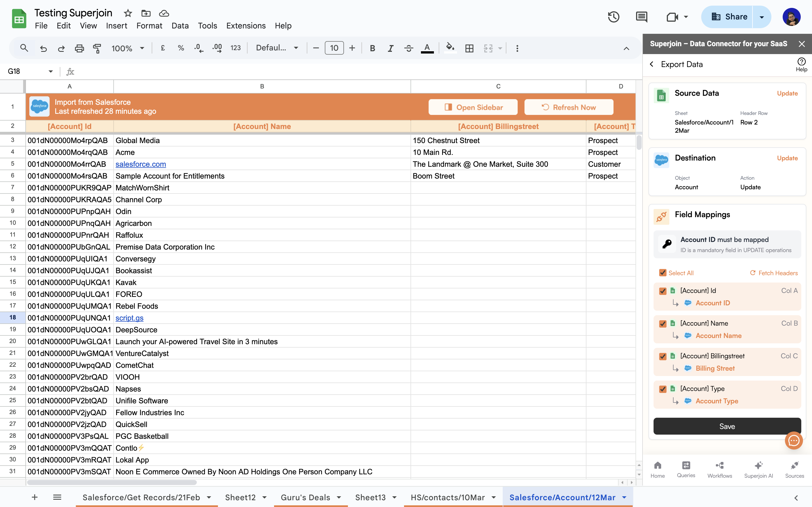Click the orange chat support bubble

pyautogui.click(x=794, y=441)
